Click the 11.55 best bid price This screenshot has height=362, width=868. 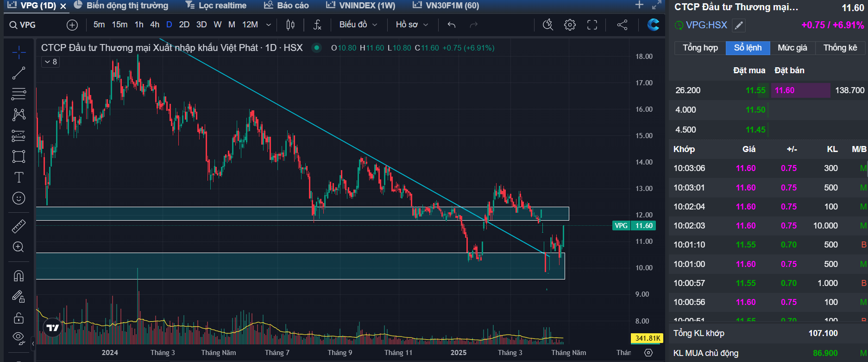tap(755, 90)
